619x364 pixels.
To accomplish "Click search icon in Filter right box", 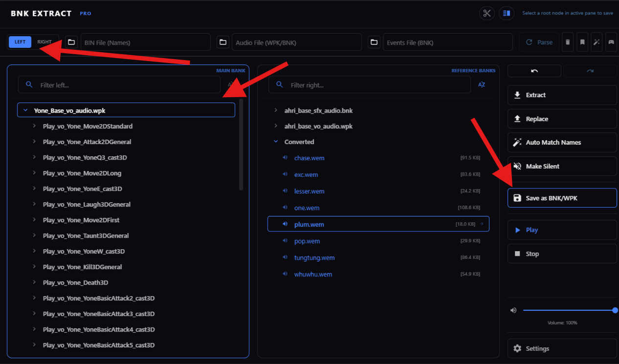I will [280, 85].
